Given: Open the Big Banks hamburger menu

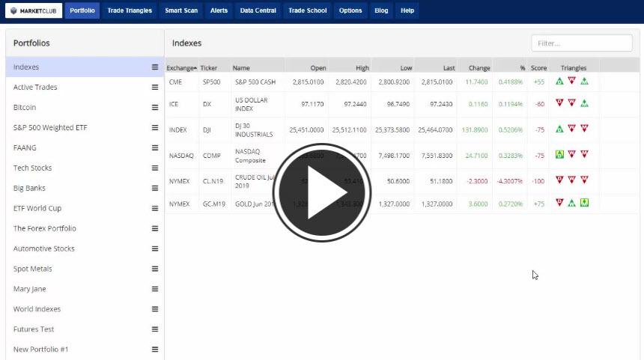Looking at the screenshot, I should pyautogui.click(x=155, y=188).
